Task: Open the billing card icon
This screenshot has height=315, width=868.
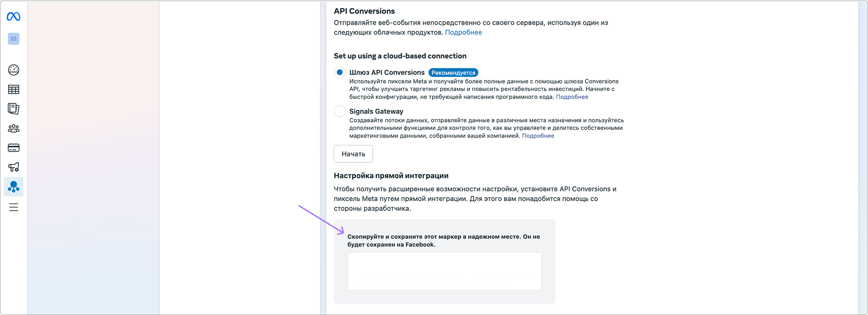Action: (x=13, y=148)
